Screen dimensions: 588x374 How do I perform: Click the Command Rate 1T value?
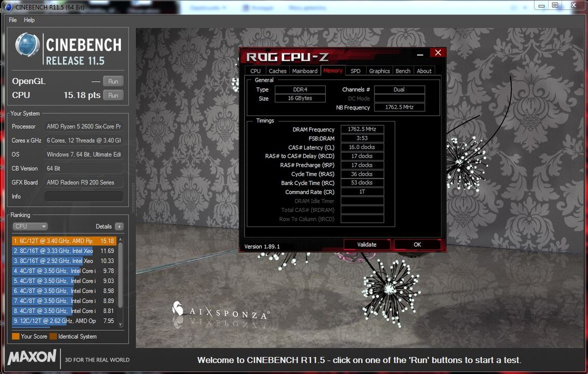tap(362, 192)
